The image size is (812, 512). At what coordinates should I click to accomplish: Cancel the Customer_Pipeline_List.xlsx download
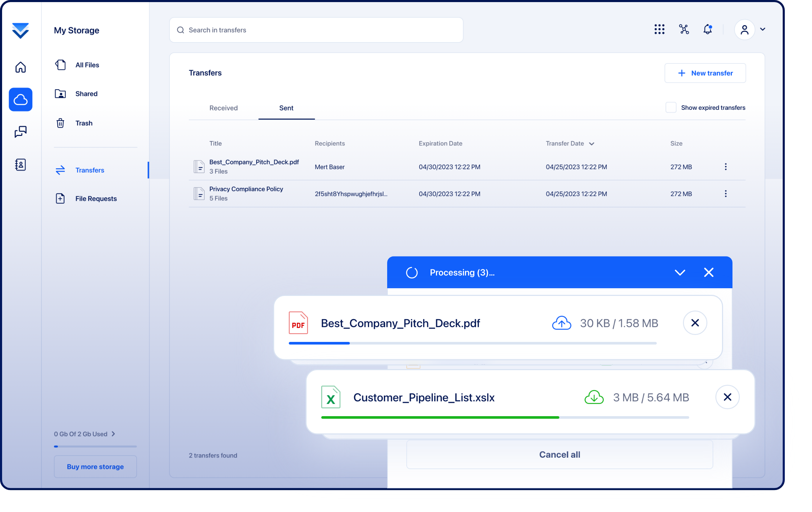(x=727, y=397)
